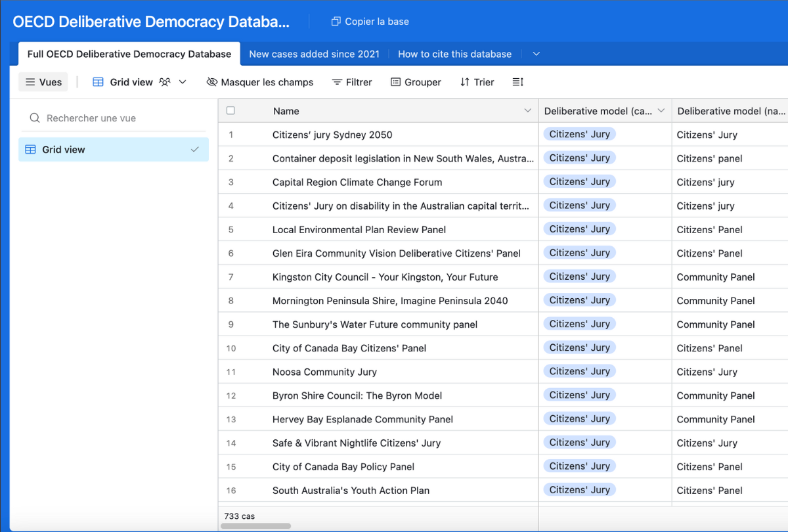Viewport: 788px width, 532px height.
Task: Click the 733 cas record count
Action: pos(239,516)
